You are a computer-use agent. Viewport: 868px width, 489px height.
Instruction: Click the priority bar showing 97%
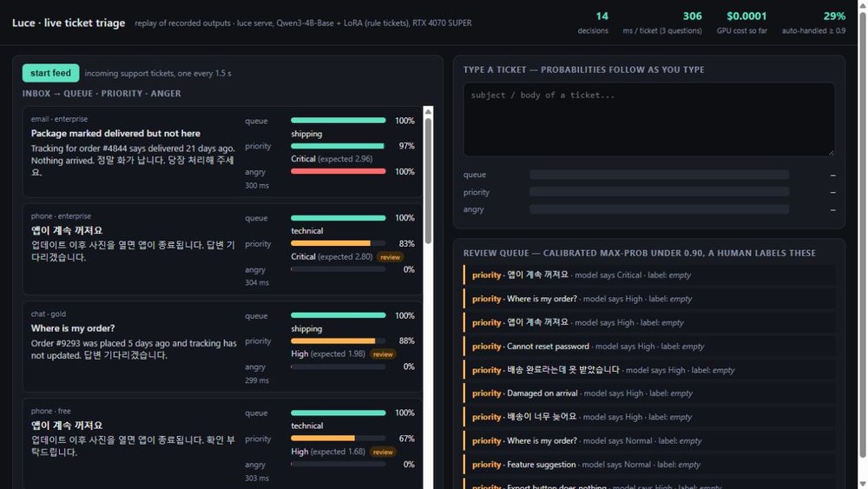pyautogui.click(x=339, y=146)
